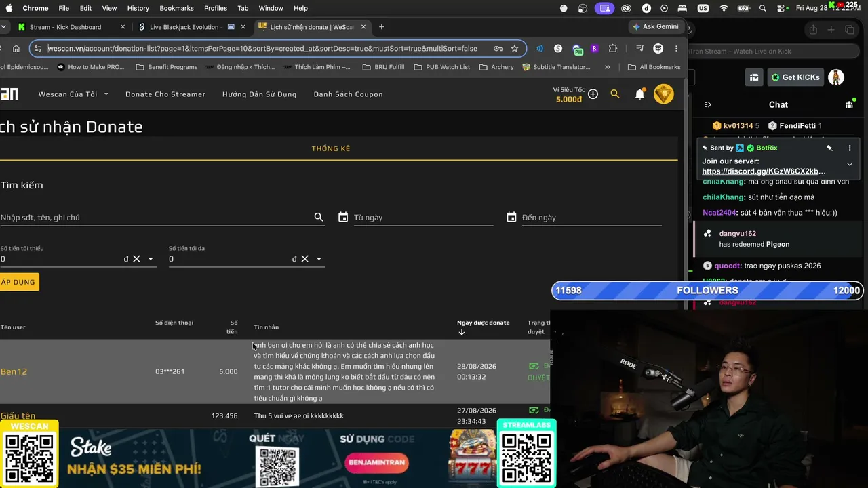Screen dimensions: 868x488
Task: Close the Lịch sử nhận donate tab
Action: point(363,27)
